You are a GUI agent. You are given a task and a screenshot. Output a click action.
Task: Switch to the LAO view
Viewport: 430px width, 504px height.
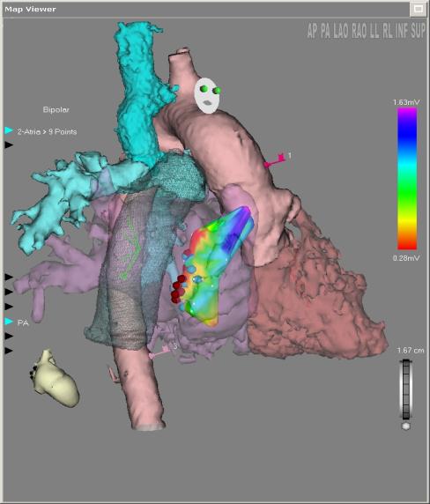coord(341,31)
